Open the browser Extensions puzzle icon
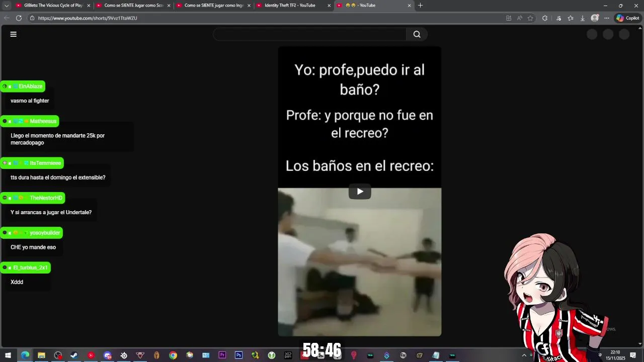 tap(545, 18)
